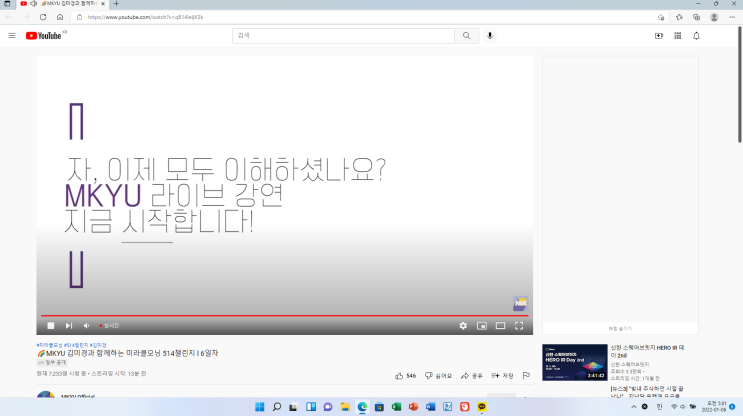Image resolution: width=743 pixels, height=416 pixels.
Task: Click the red live progress bar
Action: (x=284, y=315)
